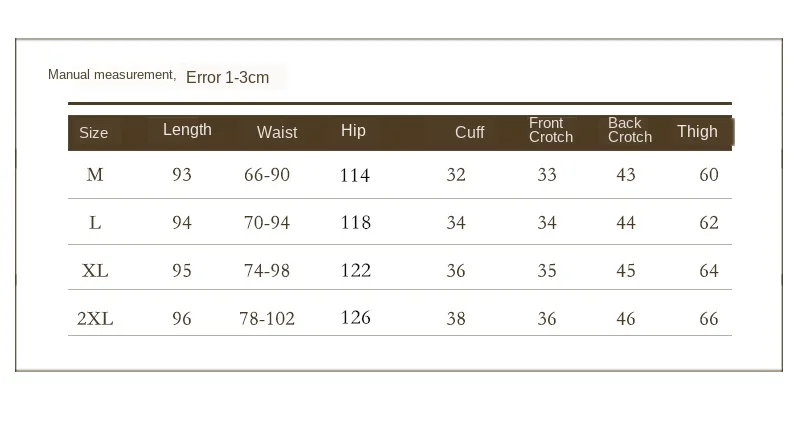Viewport: 800px width, 433px height.
Task: Select the Manual measurement note
Action: (x=112, y=75)
